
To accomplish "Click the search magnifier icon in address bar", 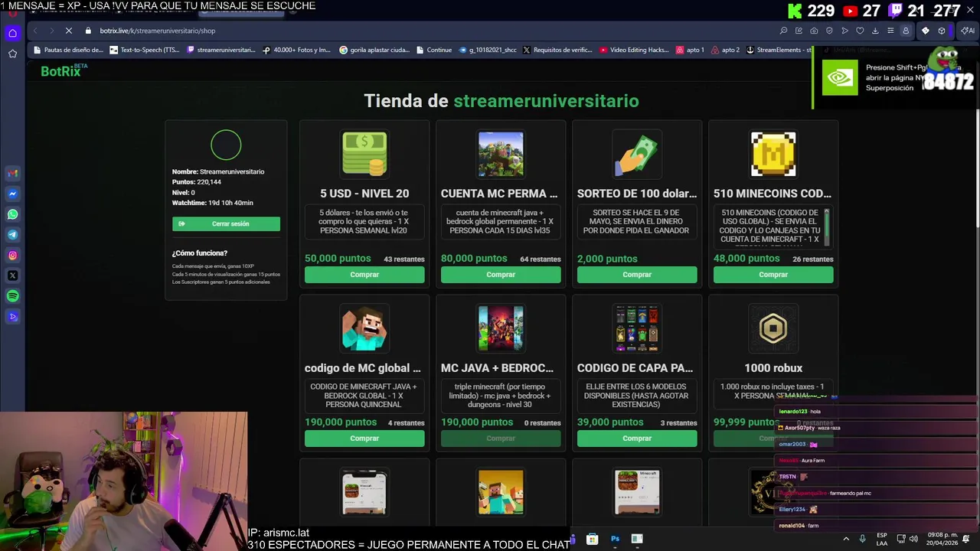I will [x=783, y=31].
